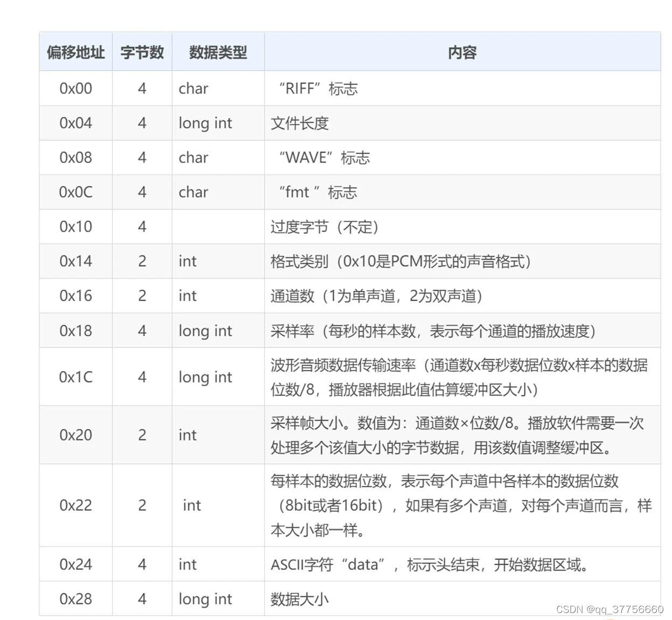The image size is (672, 620).
Task: Click the 过度字节（不定）cell
Action: [x=325, y=227]
